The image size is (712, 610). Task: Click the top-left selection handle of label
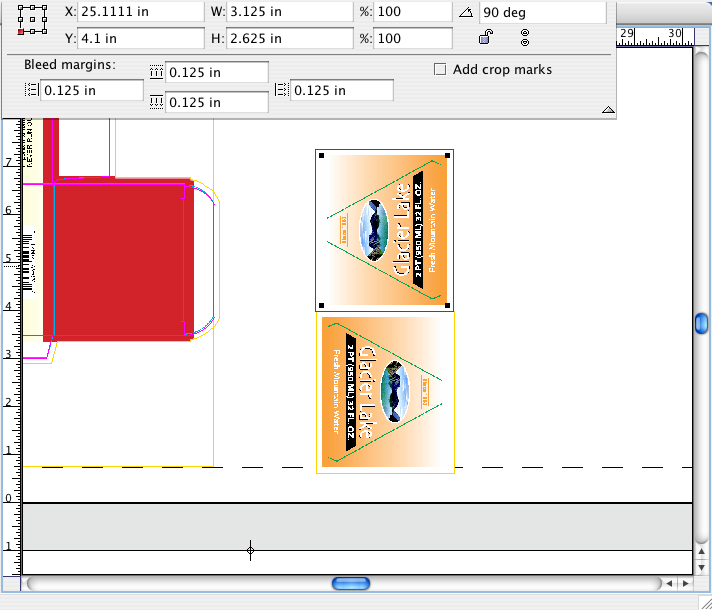click(x=321, y=155)
